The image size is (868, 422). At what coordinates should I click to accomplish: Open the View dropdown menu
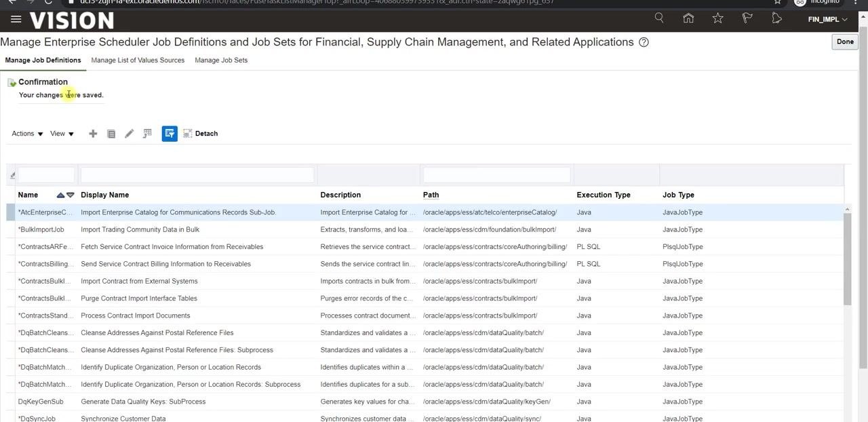(x=62, y=134)
